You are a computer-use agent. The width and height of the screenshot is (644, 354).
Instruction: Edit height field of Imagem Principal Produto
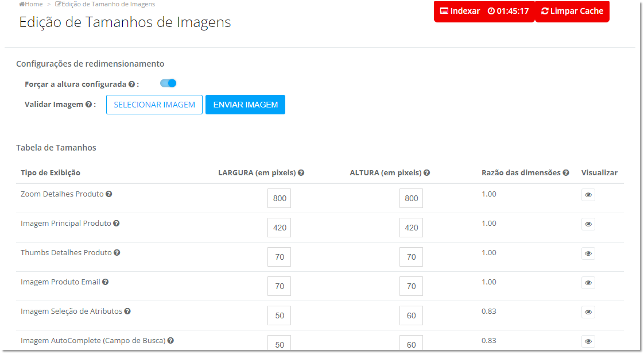[x=411, y=228]
